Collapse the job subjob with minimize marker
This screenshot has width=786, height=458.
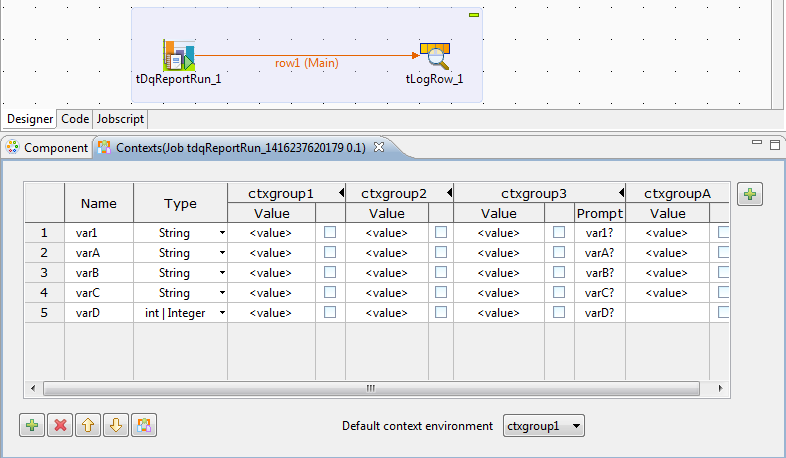point(474,16)
